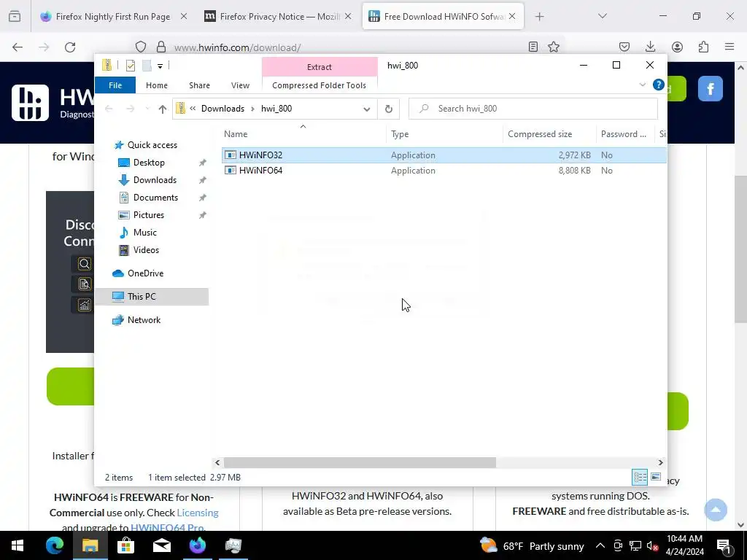Click the New folder quick access icon
The width and height of the screenshot is (747, 560).
click(x=147, y=66)
